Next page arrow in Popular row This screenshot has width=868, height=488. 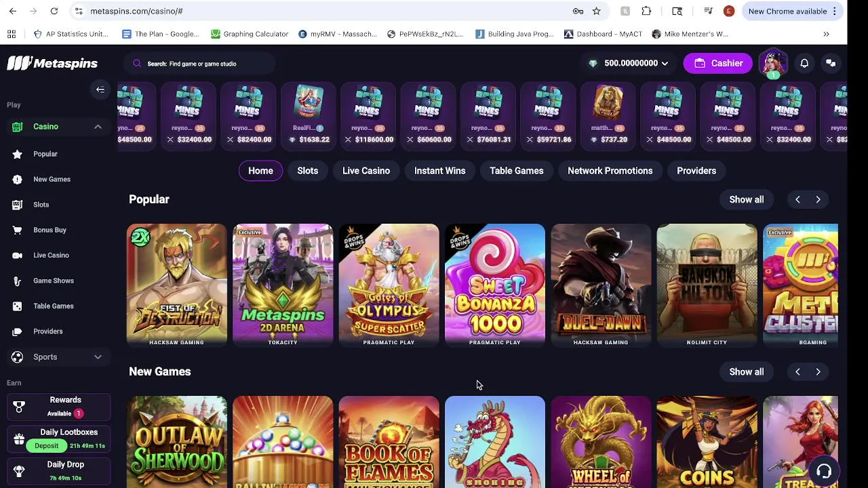(818, 199)
